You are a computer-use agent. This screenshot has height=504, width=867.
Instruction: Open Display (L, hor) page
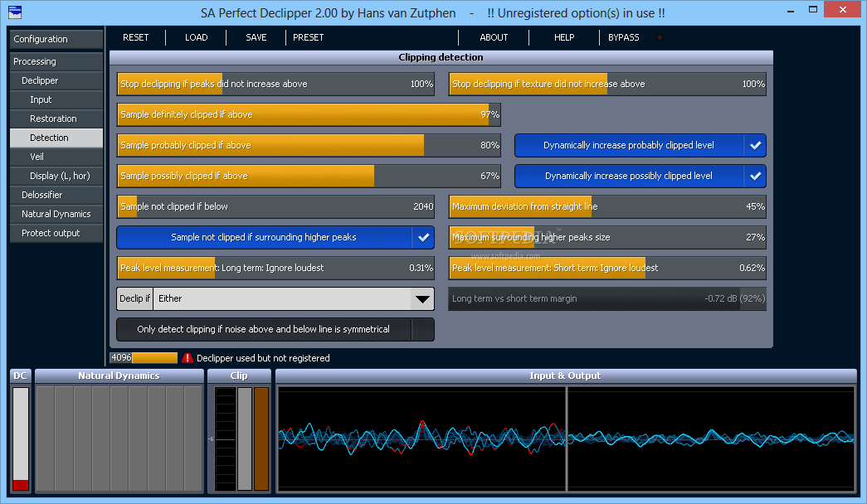[x=56, y=176]
